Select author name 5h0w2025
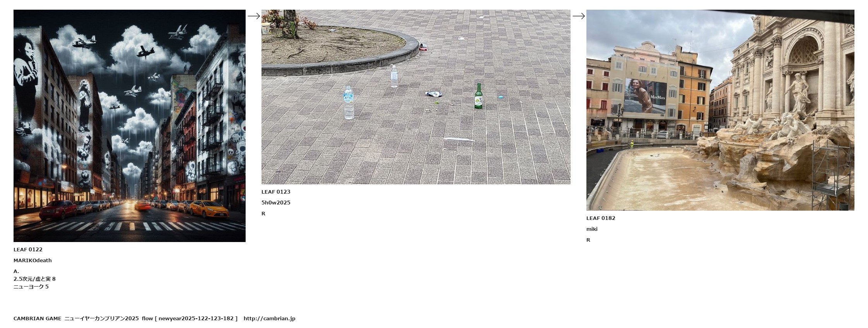Image resolution: width=868 pixels, height=328 pixels. (276, 203)
